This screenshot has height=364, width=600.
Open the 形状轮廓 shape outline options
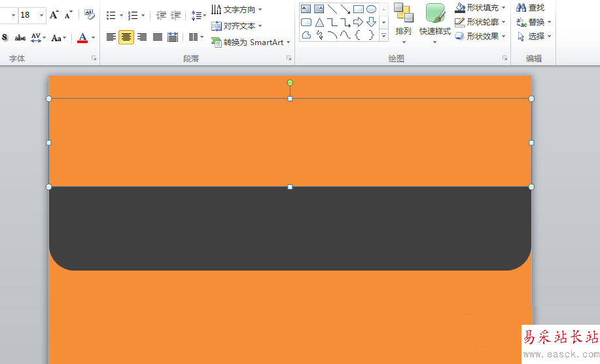tap(480, 22)
